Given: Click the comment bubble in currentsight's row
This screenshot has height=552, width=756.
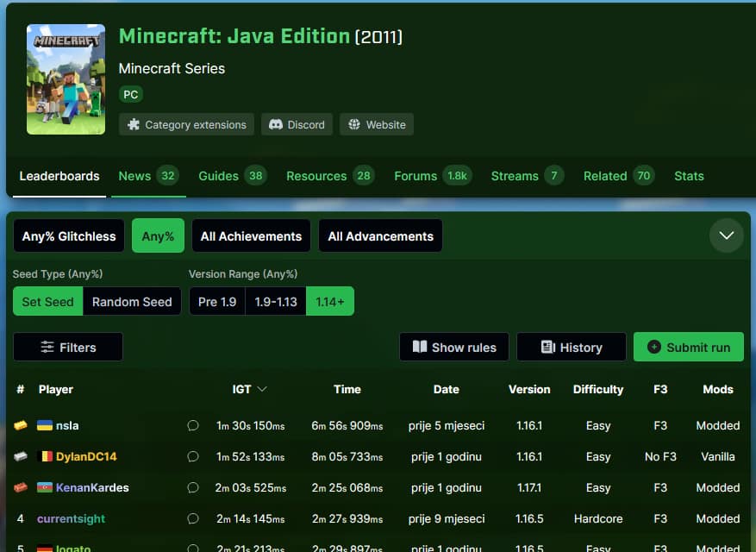Looking at the screenshot, I should coord(193,518).
